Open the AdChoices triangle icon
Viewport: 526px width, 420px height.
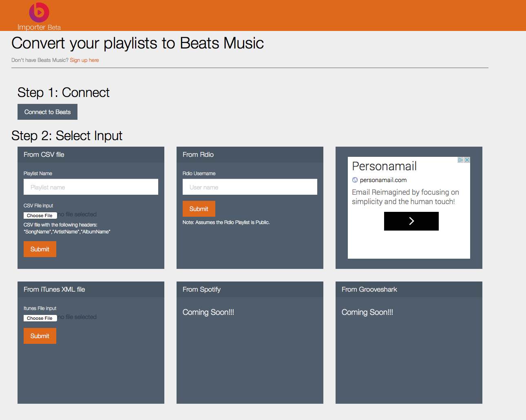pos(460,160)
